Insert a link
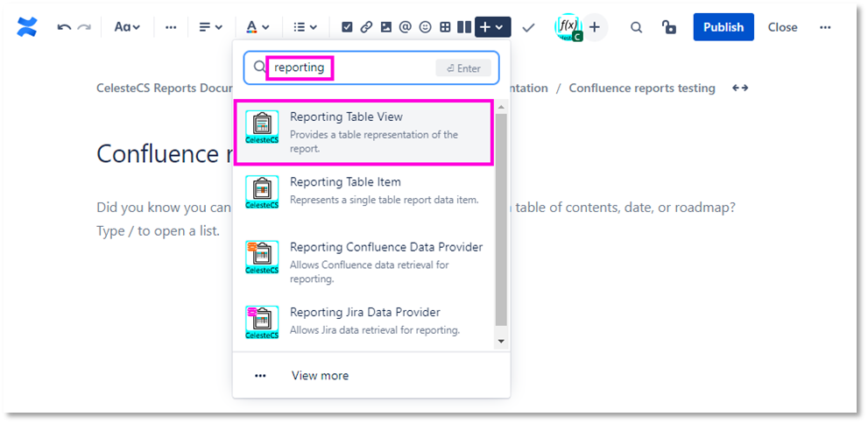868x424 pixels. tap(366, 27)
